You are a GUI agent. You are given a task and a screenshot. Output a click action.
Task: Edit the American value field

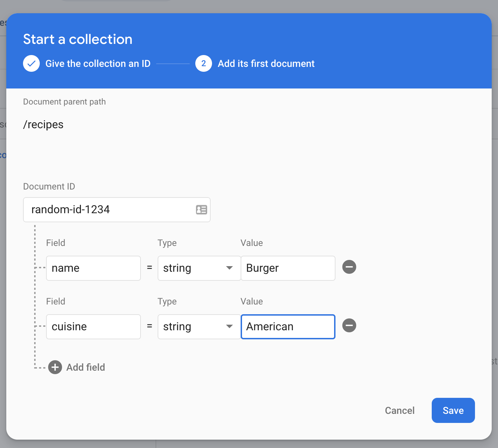[x=288, y=327]
